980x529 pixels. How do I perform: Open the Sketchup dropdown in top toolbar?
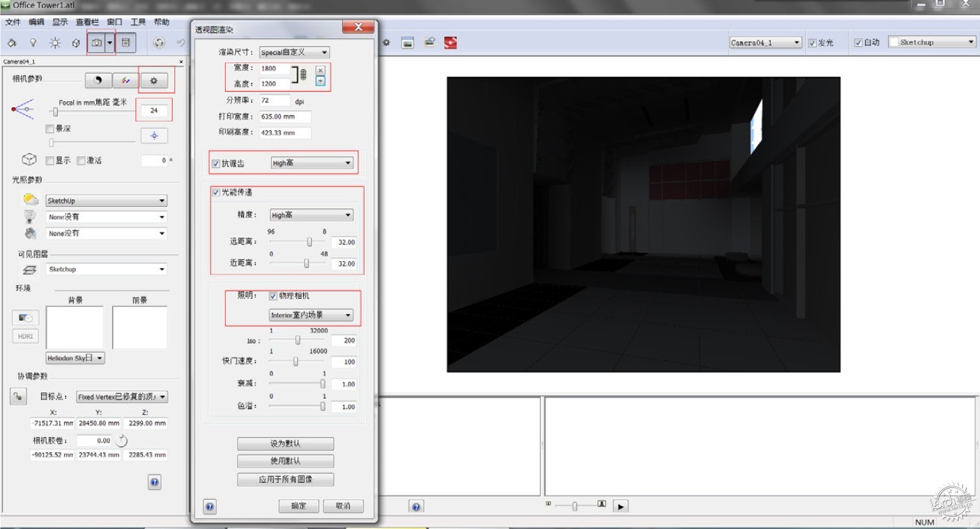932,43
